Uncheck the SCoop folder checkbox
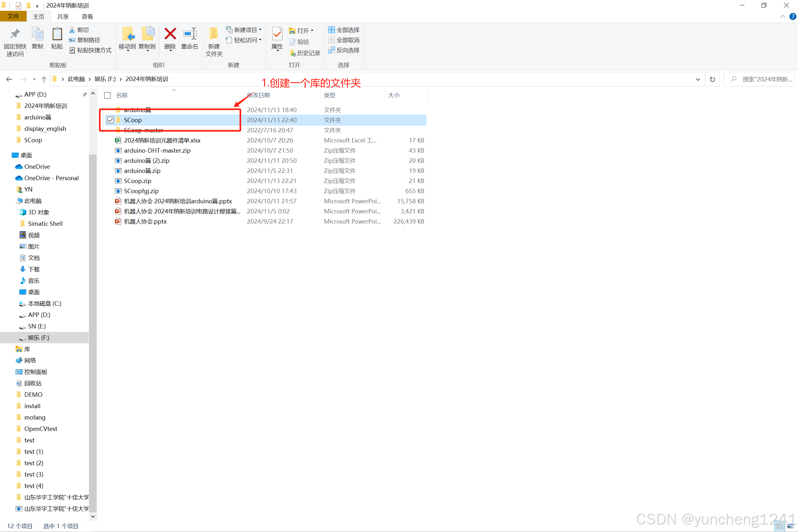The image size is (798, 532). [110, 120]
